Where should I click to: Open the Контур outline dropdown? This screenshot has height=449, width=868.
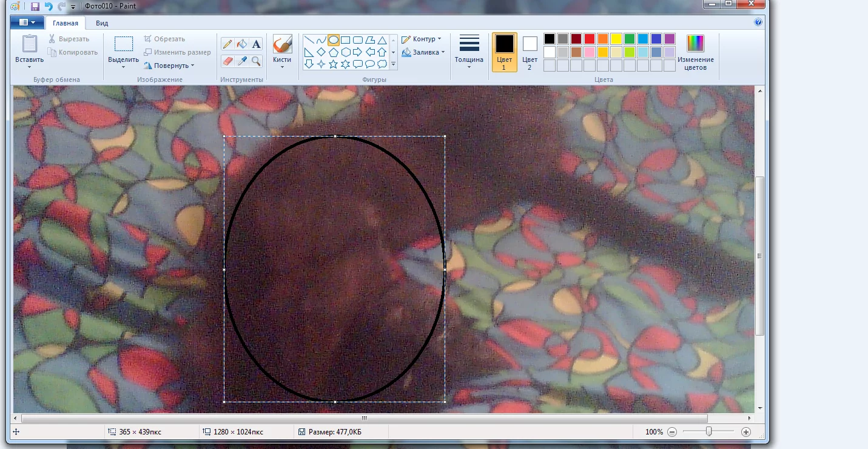(422, 39)
